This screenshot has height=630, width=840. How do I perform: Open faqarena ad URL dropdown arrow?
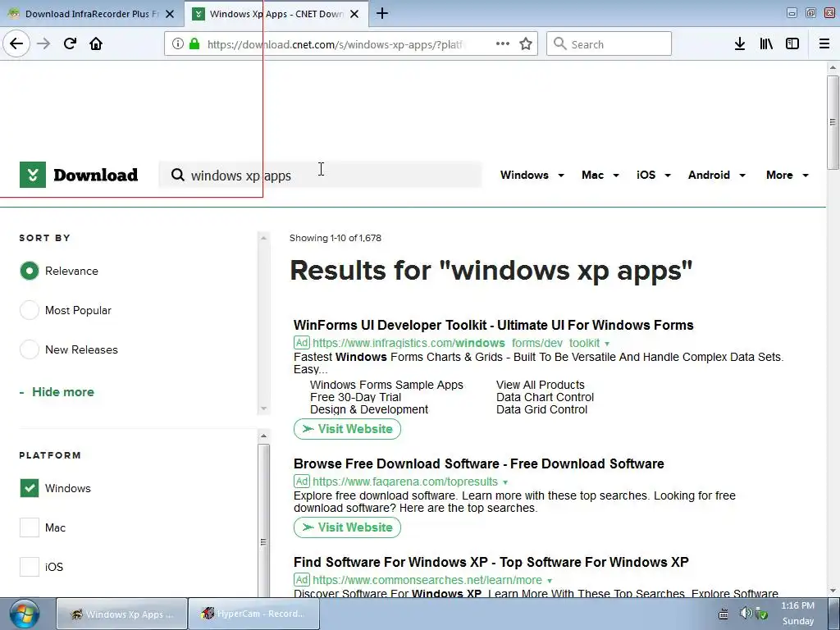(x=505, y=482)
